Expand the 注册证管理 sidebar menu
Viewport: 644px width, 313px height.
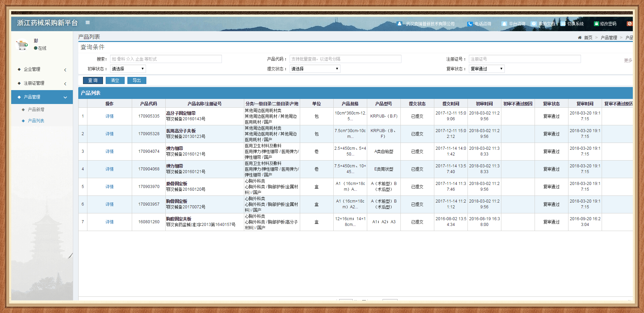point(42,83)
